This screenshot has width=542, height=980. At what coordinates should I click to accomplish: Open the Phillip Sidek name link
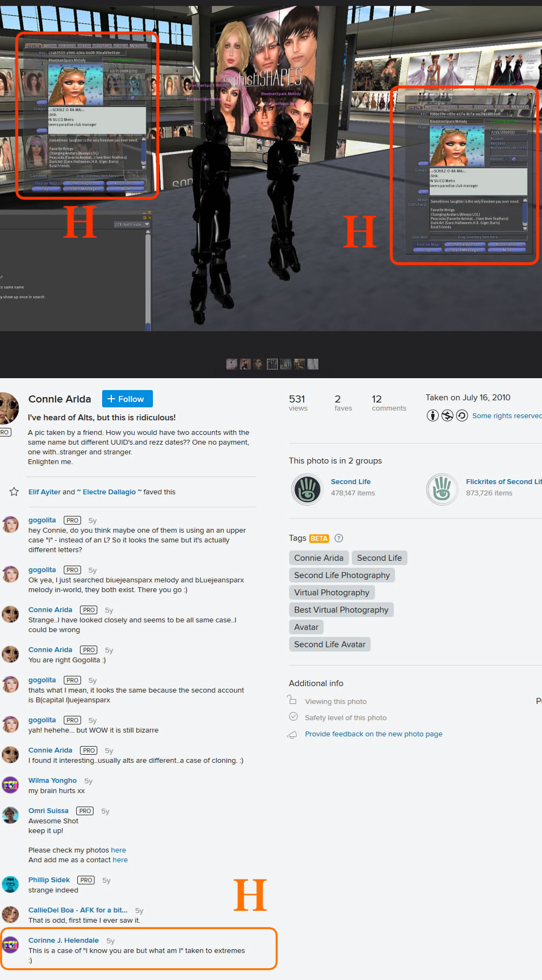point(49,880)
